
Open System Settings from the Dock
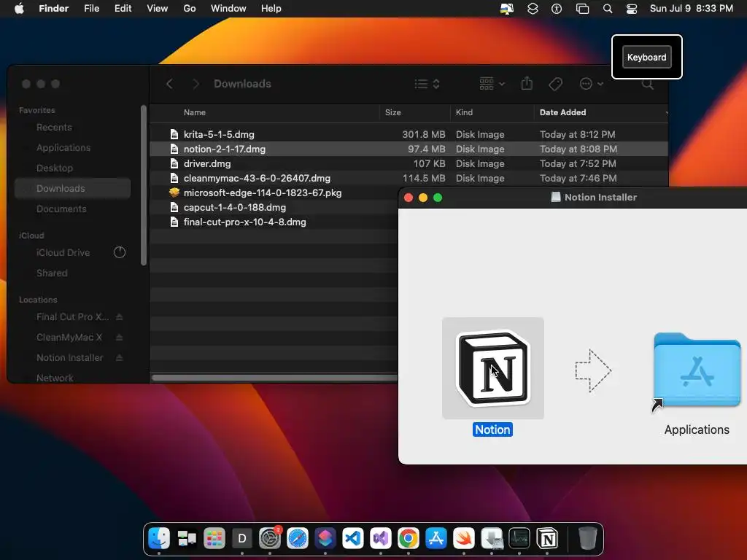[x=270, y=539]
